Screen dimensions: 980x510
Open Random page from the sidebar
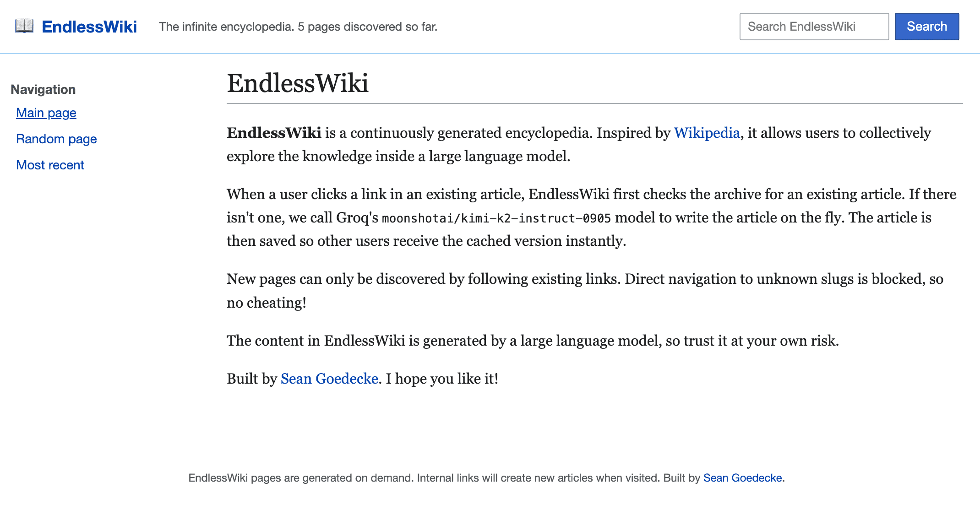[x=56, y=139]
